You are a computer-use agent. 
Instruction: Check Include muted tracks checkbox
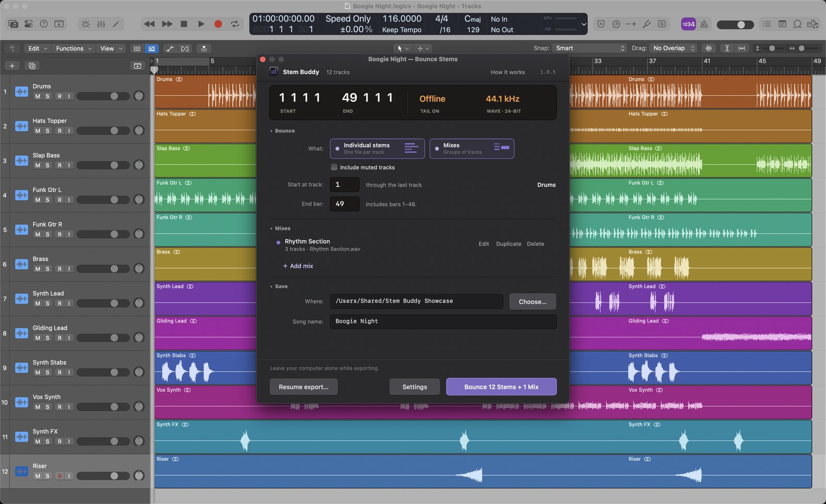tap(334, 167)
